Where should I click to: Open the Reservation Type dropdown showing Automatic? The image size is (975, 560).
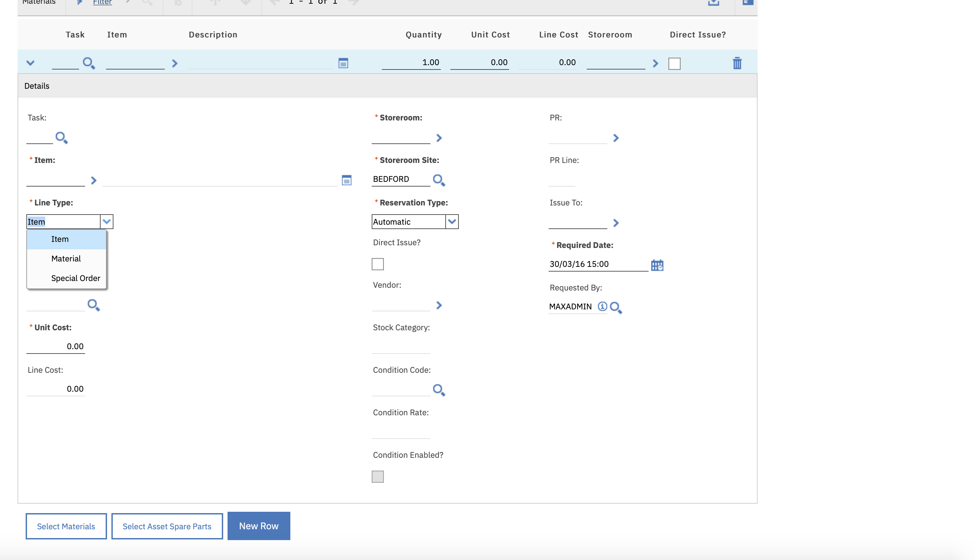(452, 222)
